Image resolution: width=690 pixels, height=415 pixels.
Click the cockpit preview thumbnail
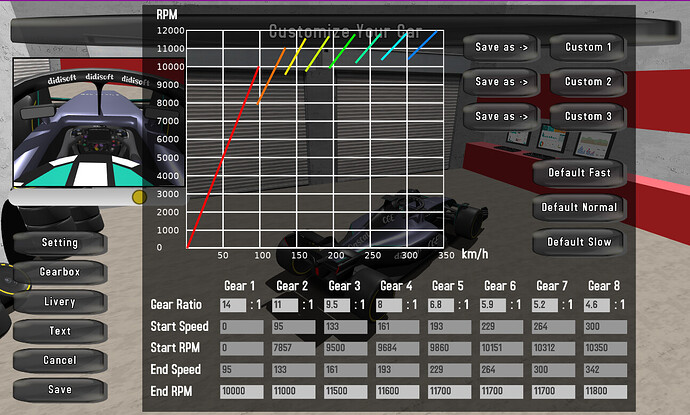98,122
